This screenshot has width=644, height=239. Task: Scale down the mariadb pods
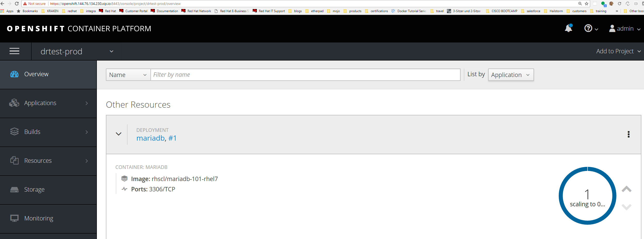click(x=626, y=207)
